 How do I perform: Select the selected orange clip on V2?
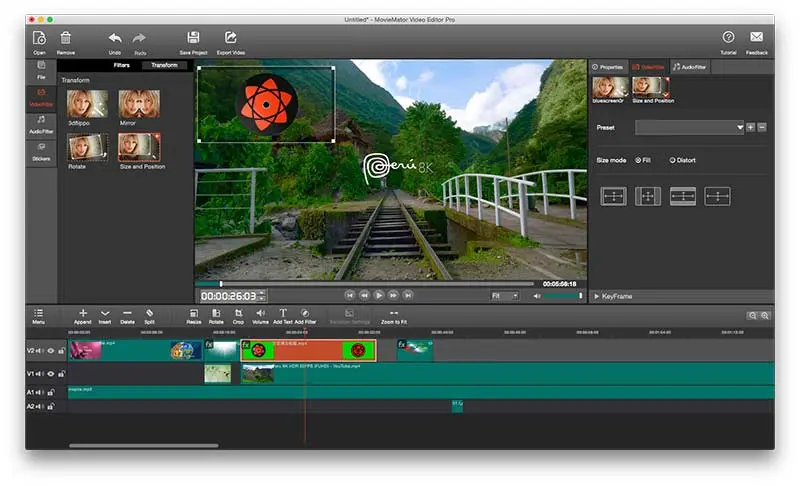point(308,351)
